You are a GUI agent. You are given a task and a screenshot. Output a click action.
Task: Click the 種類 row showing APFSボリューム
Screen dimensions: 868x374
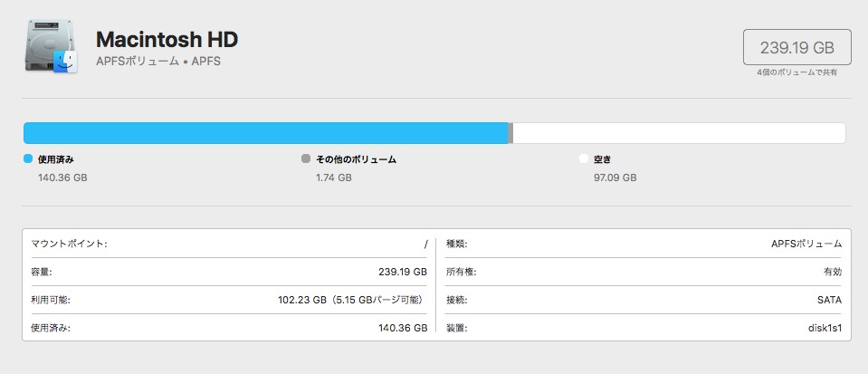click(644, 244)
